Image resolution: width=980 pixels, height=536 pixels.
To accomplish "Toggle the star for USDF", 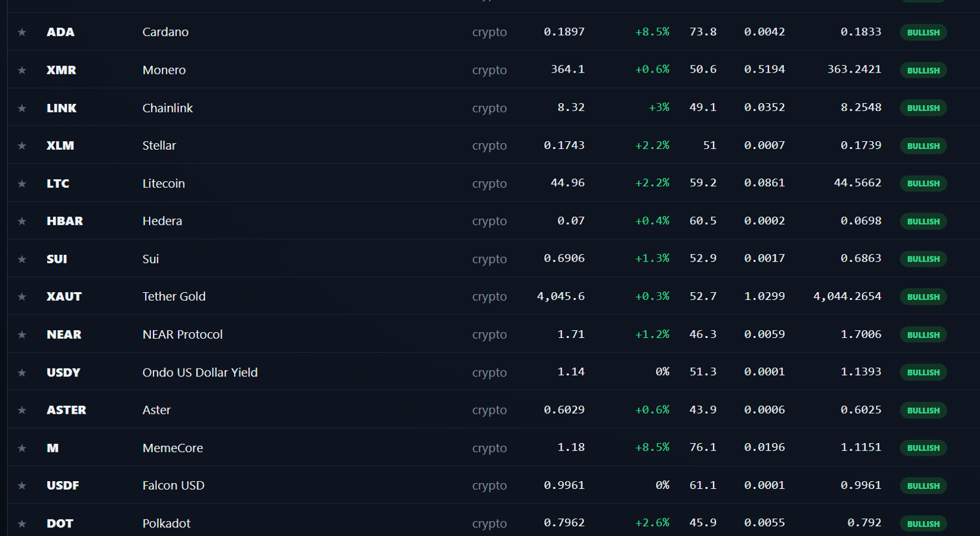I will (22, 486).
